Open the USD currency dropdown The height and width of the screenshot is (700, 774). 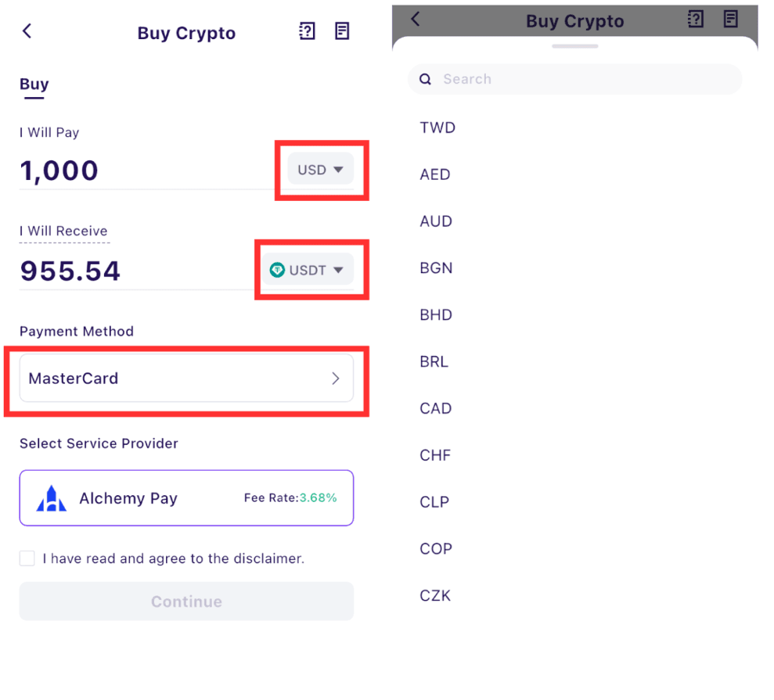[x=320, y=169]
